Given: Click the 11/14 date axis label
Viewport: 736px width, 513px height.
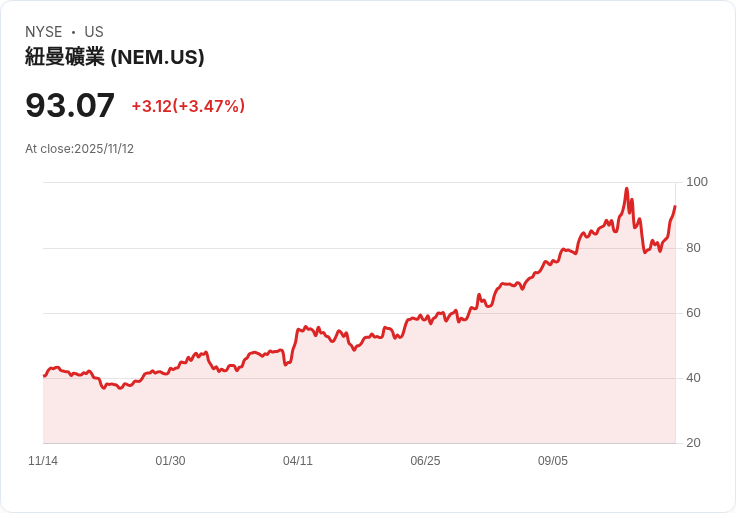Looking at the screenshot, I should (43, 461).
